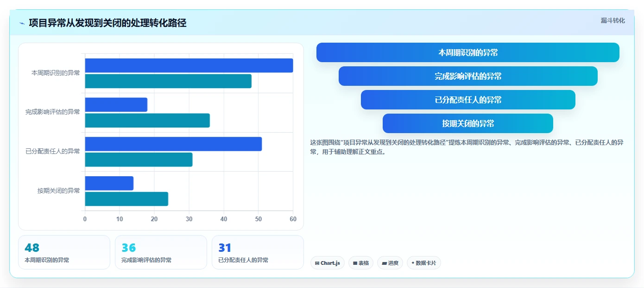
Task: Click the blue bar for 本周期识别的异常
Action: point(189,65)
